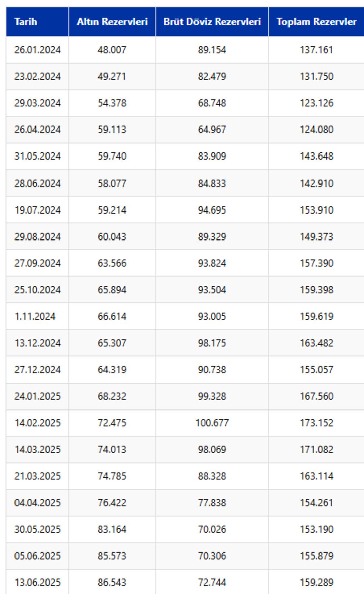Image resolution: width=364 pixels, height=594 pixels.
Task: Click the Tarih column header
Action: [x=26, y=22]
